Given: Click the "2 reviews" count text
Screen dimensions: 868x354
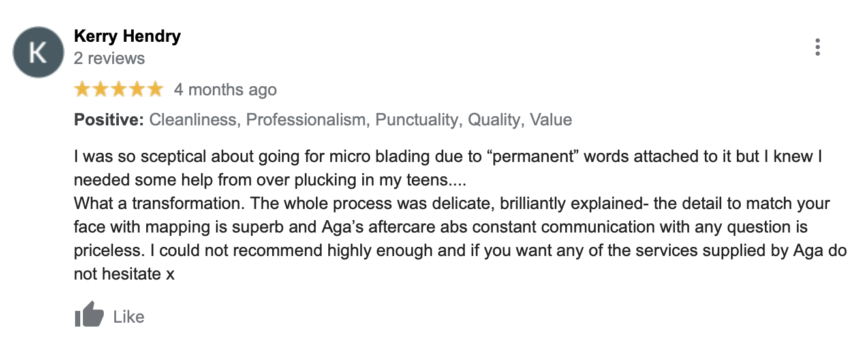Looking at the screenshot, I should (109, 58).
